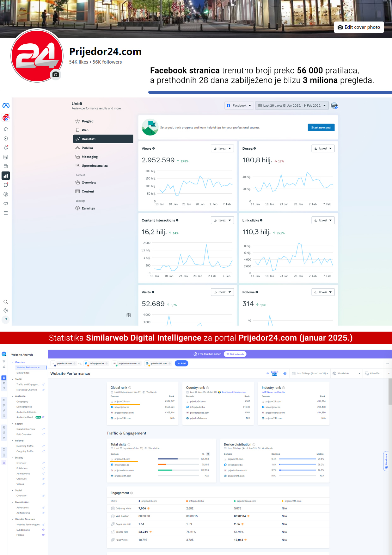Remove infoprijedor.ba from the comparison
392x555 pixels.
coord(107,364)
